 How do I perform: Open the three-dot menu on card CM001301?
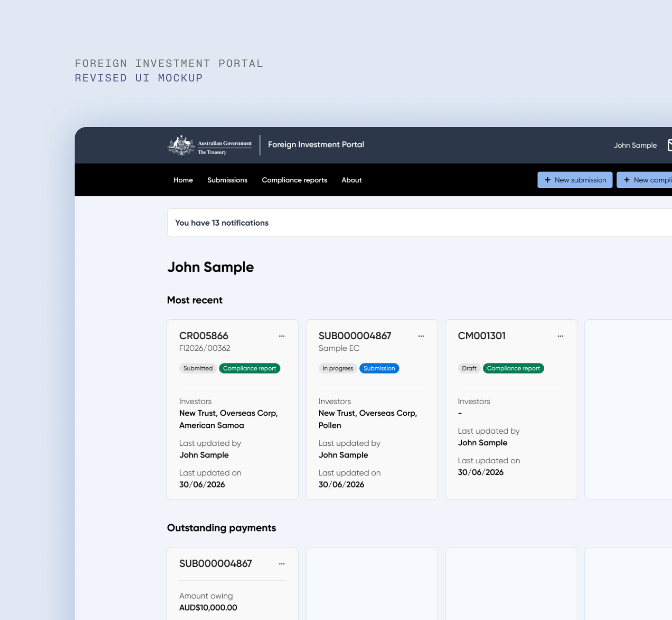[x=560, y=336]
